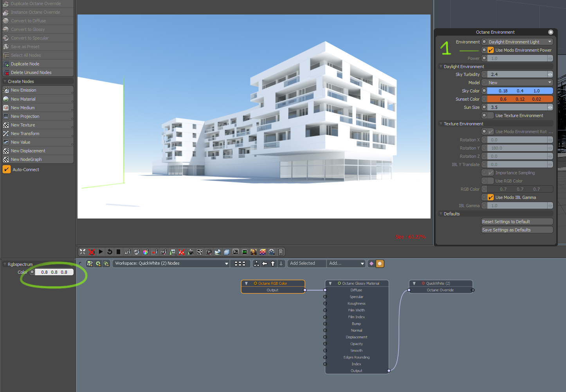Click the left arrow navigation icon
The image size is (566, 392).
tap(265, 264)
